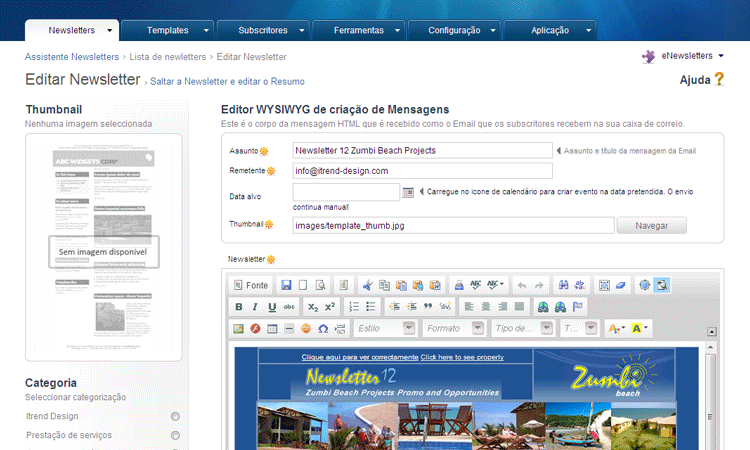Click the Navegar browse button

tap(651, 226)
